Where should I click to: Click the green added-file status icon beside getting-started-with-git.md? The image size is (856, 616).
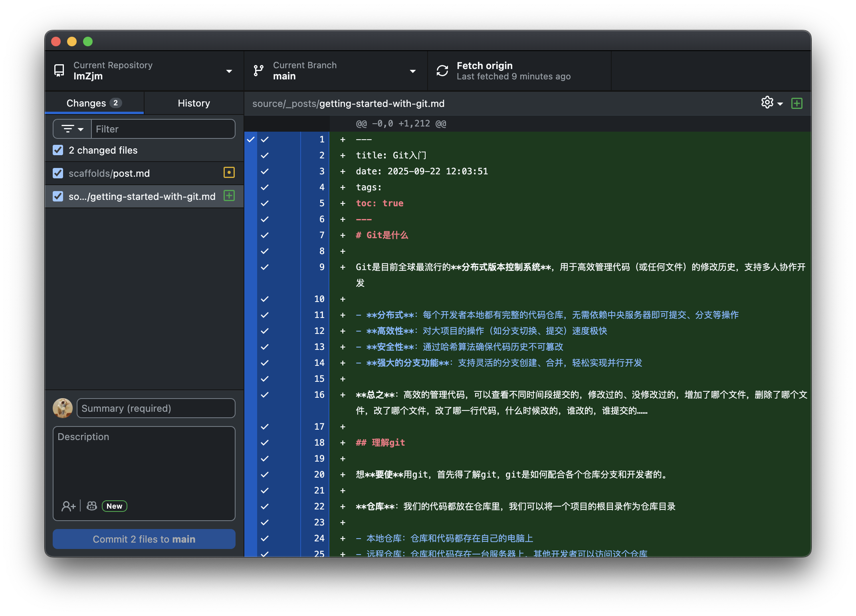pyautogui.click(x=229, y=196)
